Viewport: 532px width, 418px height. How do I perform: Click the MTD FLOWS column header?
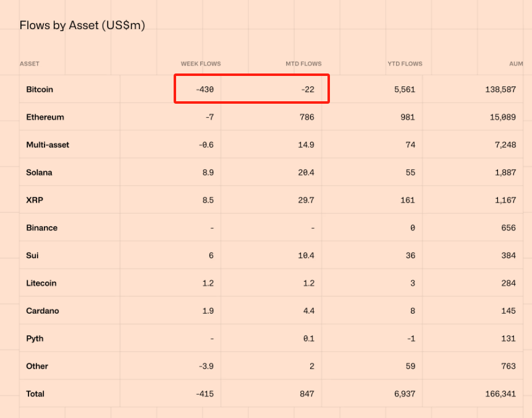click(303, 64)
